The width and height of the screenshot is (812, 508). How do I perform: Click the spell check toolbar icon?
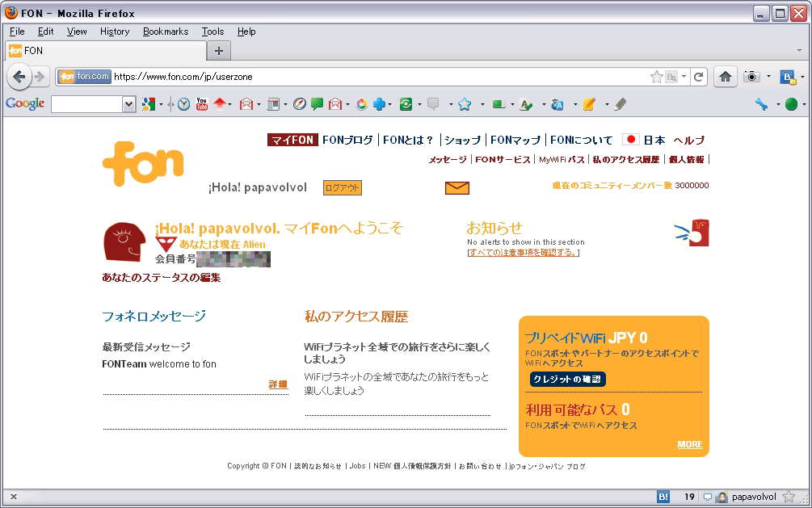[526, 104]
